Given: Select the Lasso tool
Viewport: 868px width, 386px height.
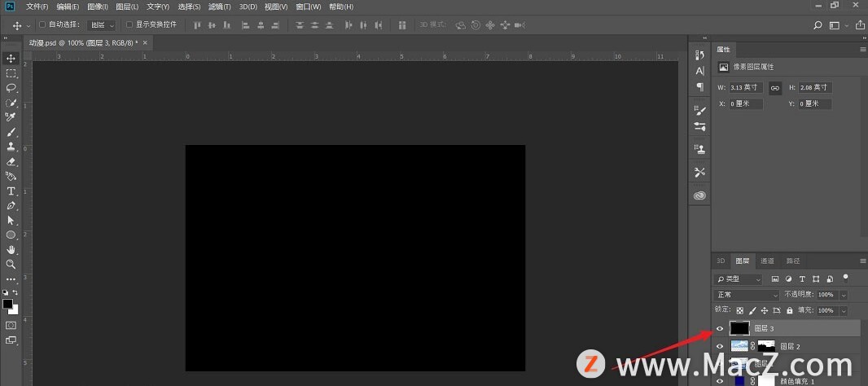Looking at the screenshot, I should click(11, 88).
